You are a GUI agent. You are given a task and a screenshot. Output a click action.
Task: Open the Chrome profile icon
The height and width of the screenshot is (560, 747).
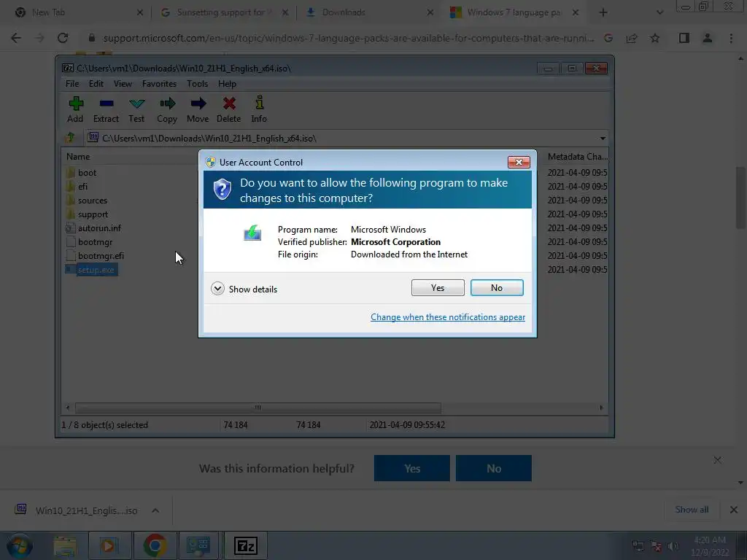click(x=708, y=38)
